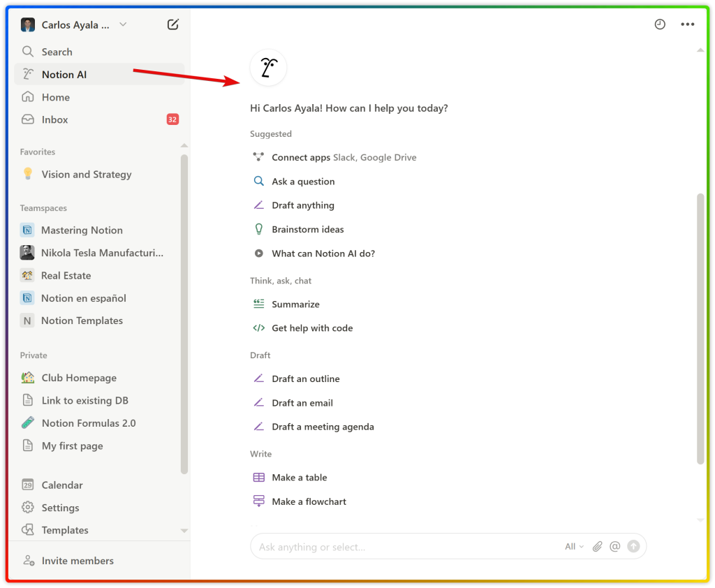Click the Inbox tray icon
715x588 pixels.
click(x=28, y=119)
